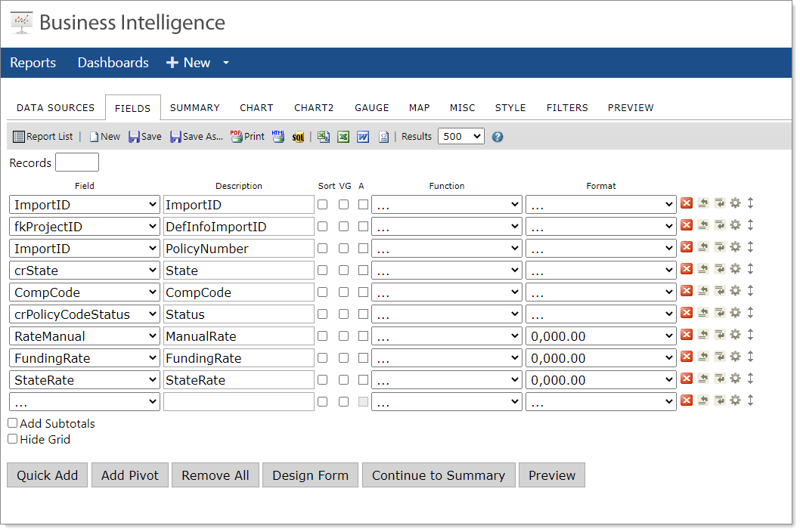Open the Report List from the toolbar

click(43, 137)
